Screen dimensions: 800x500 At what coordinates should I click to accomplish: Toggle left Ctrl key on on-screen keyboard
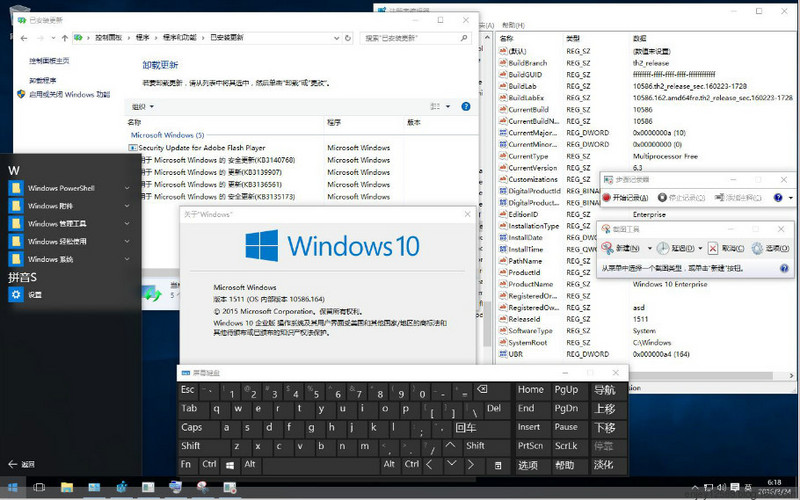click(209, 464)
